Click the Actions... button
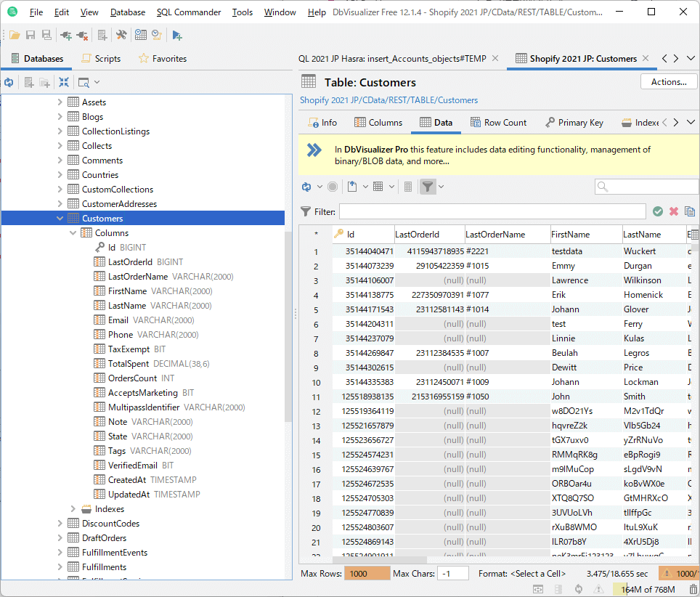This screenshot has width=700, height=597. tap(669, 82)
